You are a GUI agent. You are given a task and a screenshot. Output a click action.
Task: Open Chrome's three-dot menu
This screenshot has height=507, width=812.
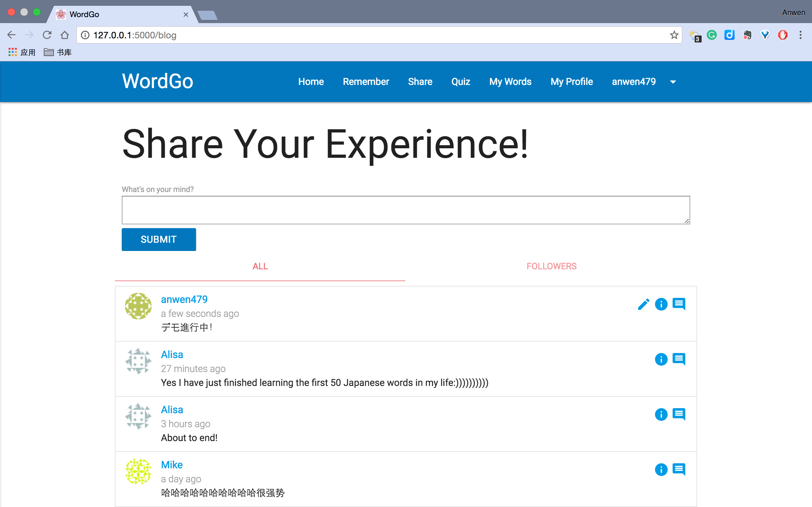tap(800, 35)
